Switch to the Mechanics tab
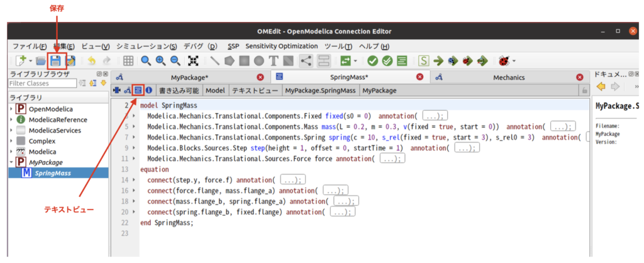This screenshot has width=644, height=263. coord(509,77)
